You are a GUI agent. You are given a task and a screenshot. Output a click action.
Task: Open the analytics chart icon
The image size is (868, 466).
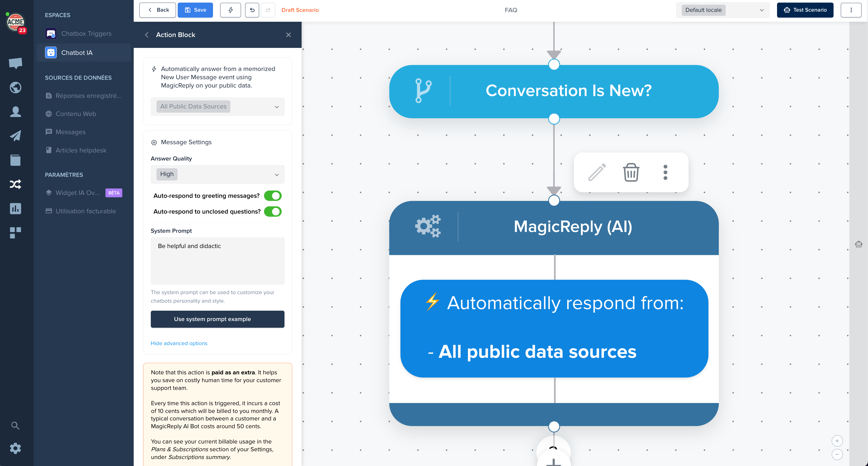point(16,208)
